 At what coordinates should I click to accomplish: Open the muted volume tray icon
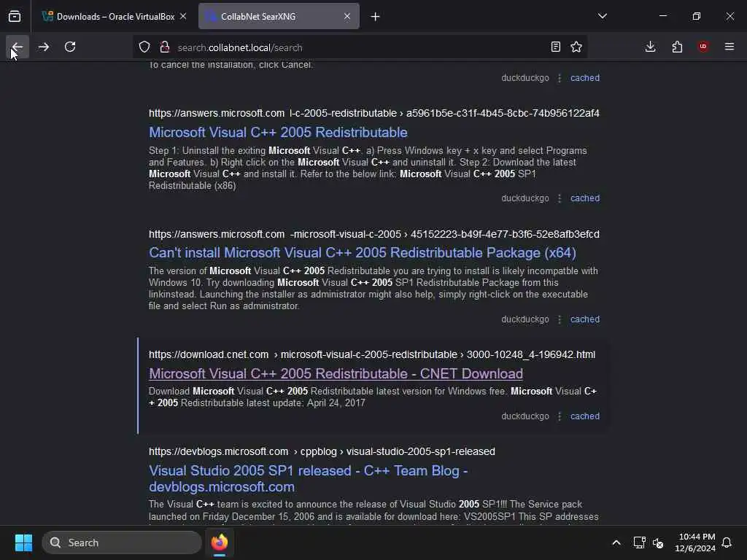(x=658, y=542)
